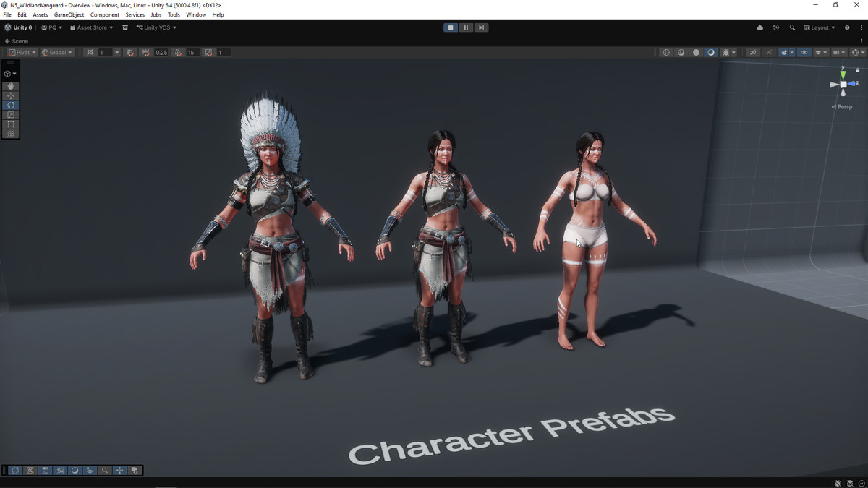Image resolution: width=868 pixels, height=488 pixels.
Task: Select the shaded draw mode icon
Action: 711,53
